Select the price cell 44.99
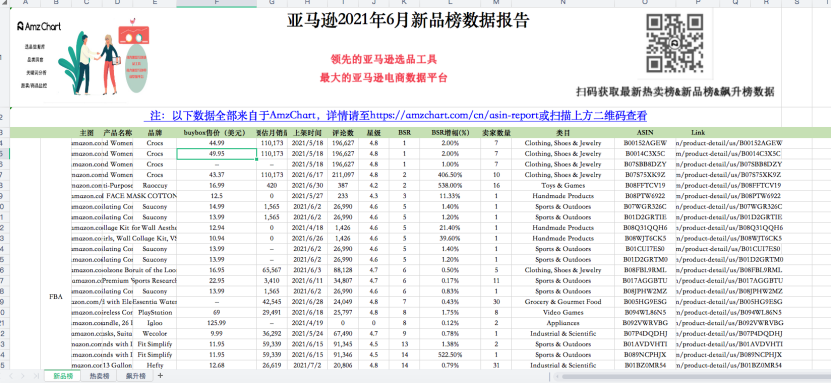This screenshot has height=383, width=831. tap(216, 143)
